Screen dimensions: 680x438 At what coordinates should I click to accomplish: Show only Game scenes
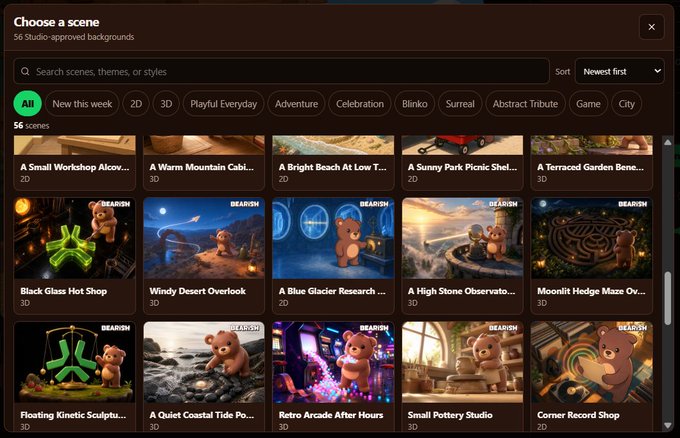pyautogui.click(x=588, y=104)
